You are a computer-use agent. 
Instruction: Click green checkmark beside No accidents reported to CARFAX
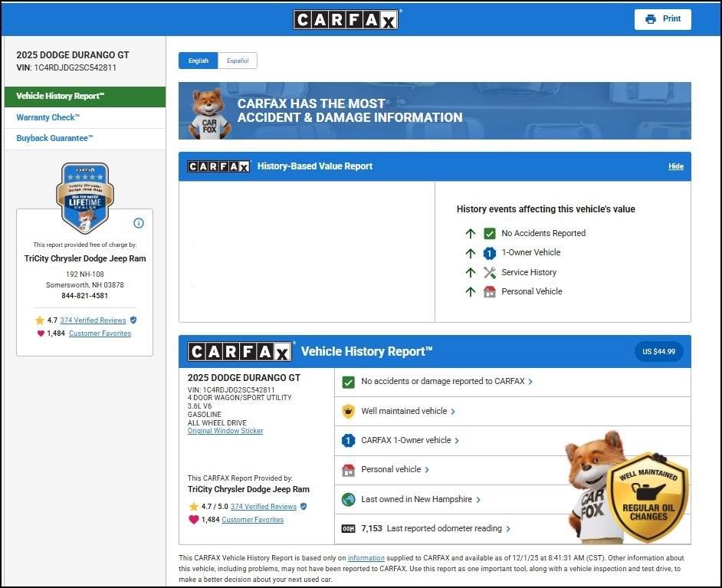coord(348,382)
